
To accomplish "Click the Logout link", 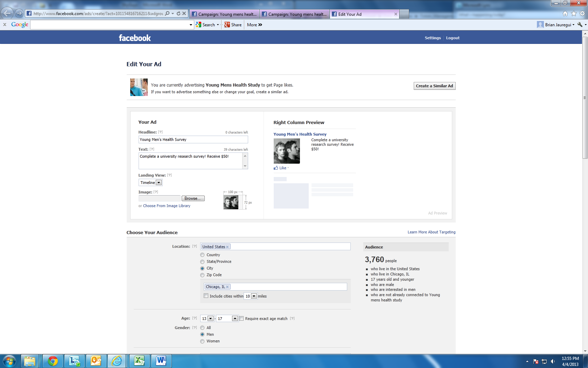I will coord(453,38).
